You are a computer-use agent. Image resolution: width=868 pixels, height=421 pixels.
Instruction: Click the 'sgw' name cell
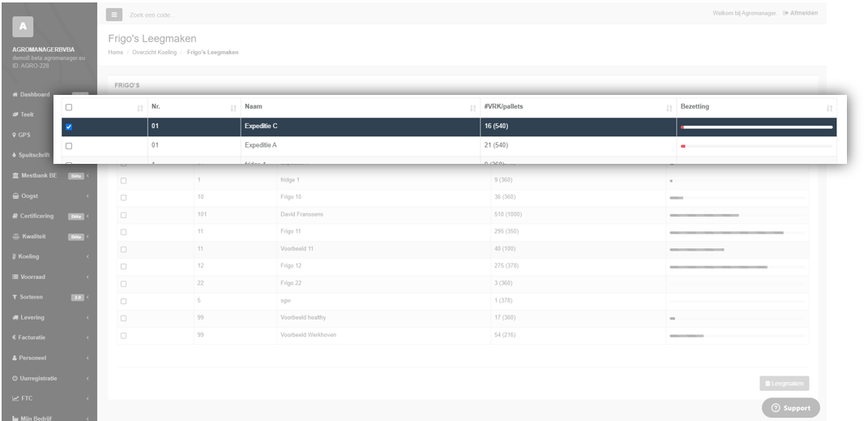tap(383, 301)
